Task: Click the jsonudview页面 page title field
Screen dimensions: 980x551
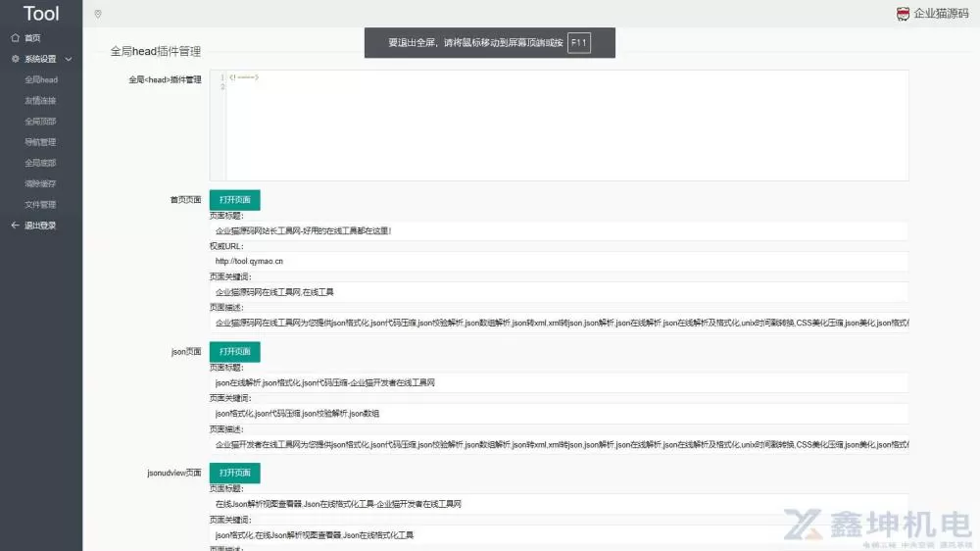Action: 559,504
